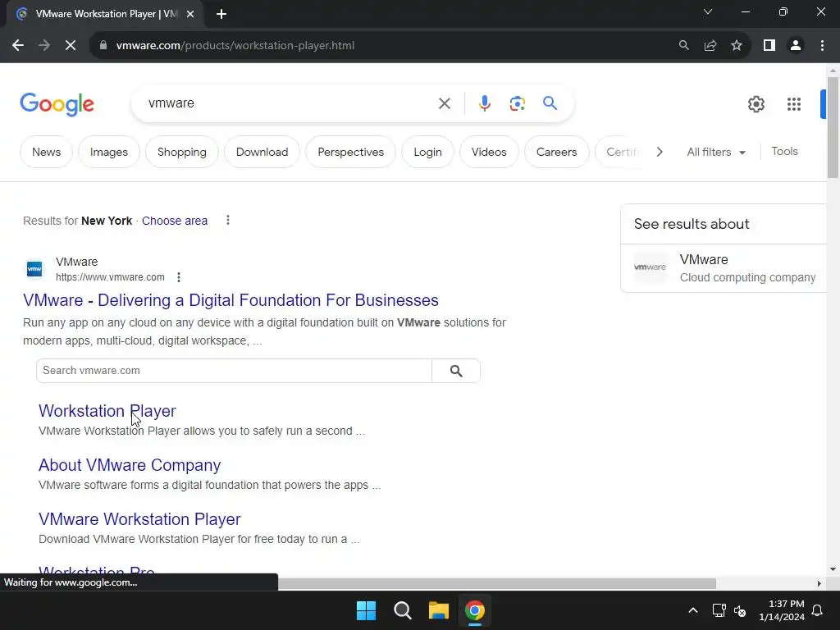Stop loading the page
The height and width of the screenshot is (630, 840).
click(71, 46)
